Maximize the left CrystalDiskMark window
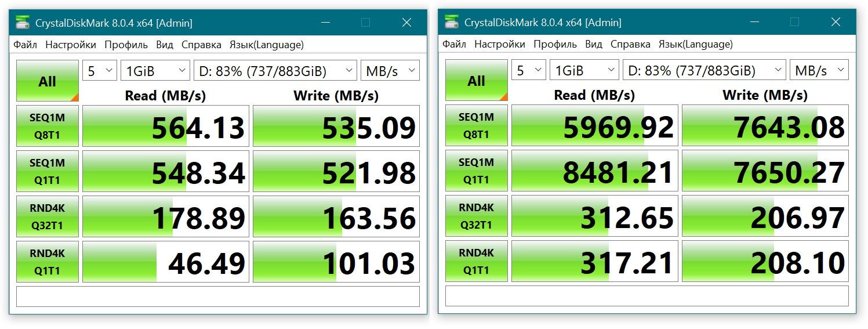The image size is (868, 329). tap(365, 23)
